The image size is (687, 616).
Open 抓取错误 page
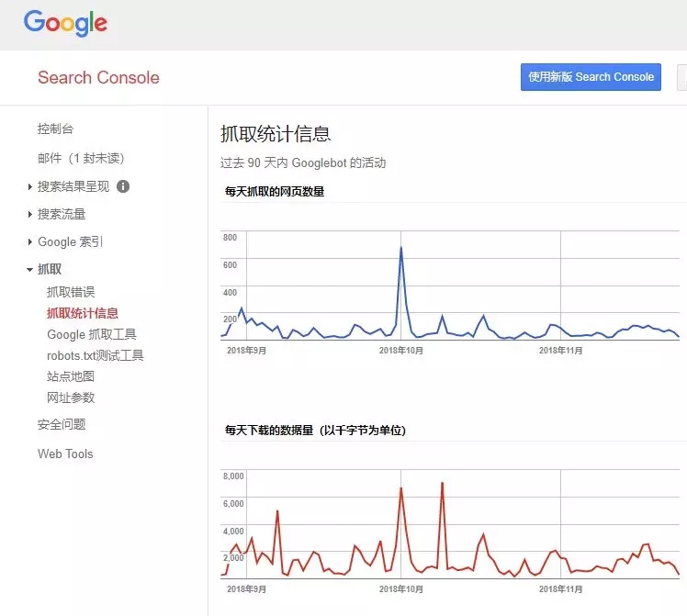point(71,292)
